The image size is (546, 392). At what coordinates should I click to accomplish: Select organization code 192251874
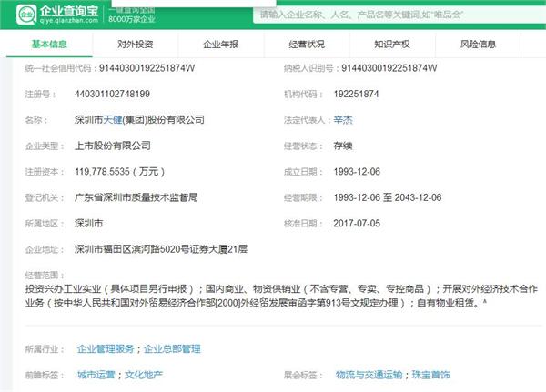[x=356, y=94]
